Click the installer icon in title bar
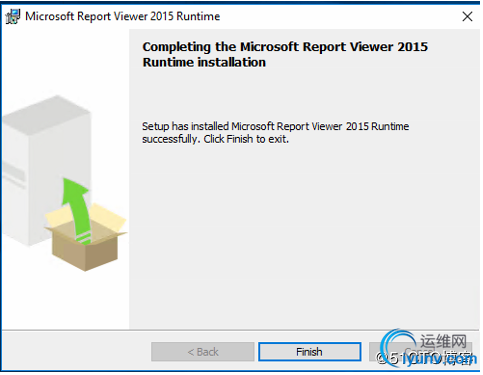Image resolution: width=483 pixels, height=375 pixels. pyautogui.click(x=13, y=16)
